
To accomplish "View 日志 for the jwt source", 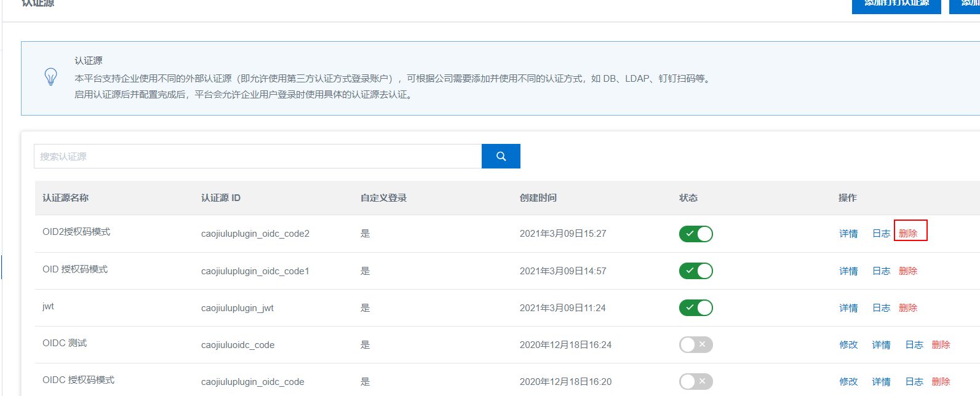I will pyautogui.click(x=881, y=308).
